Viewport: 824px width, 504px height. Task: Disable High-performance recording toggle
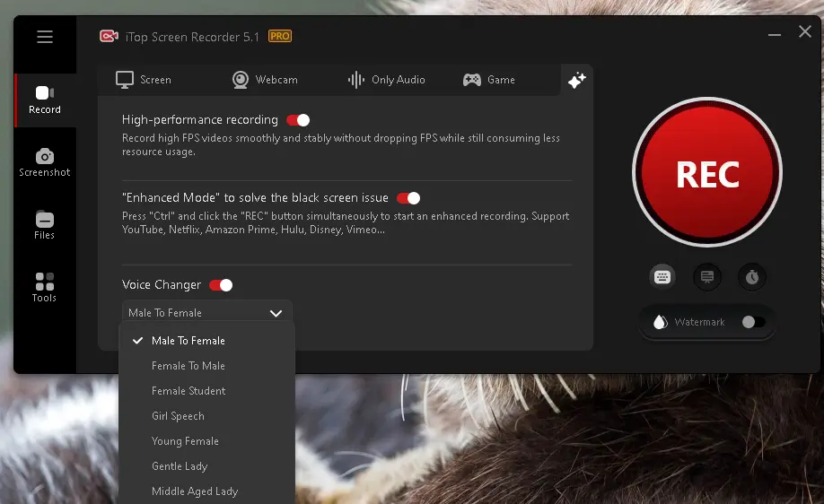tap(298, 120)
